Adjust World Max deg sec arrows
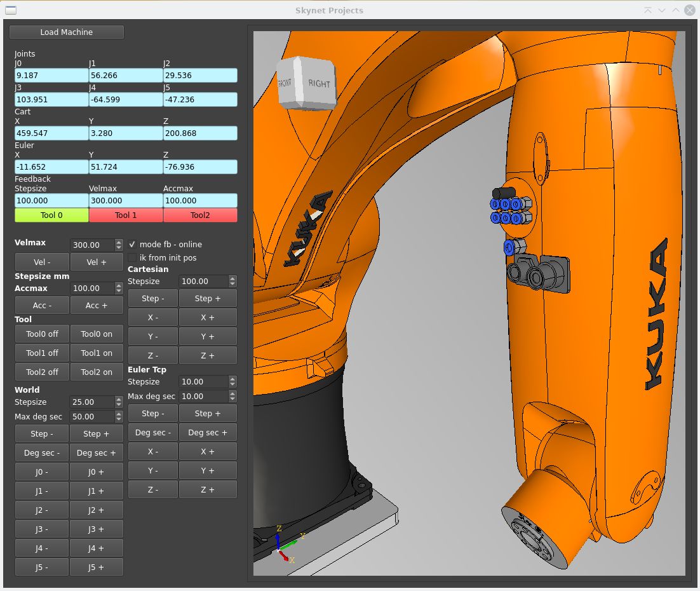700x591 pixels. pyautogui.click(x=118, y=417)
